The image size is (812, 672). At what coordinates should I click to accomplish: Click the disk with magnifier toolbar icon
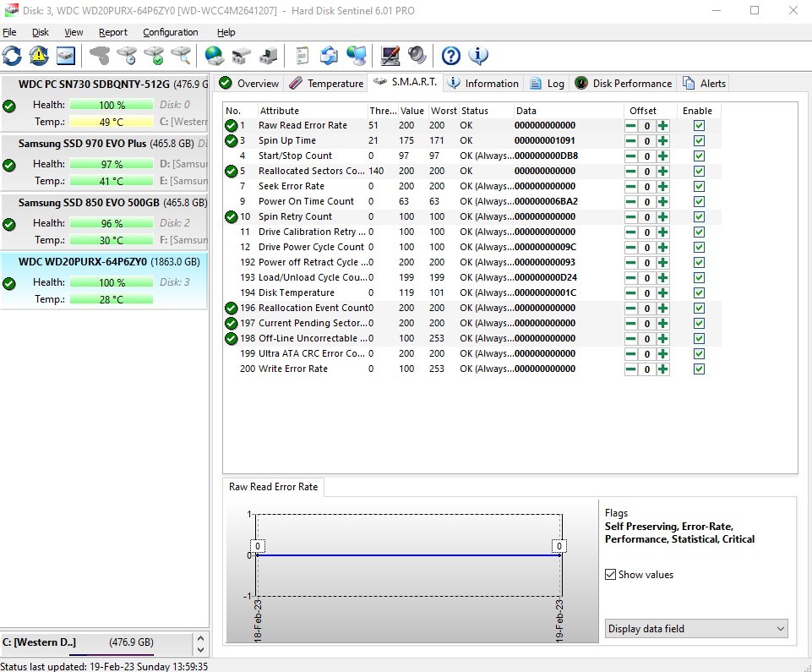(181, 56)
